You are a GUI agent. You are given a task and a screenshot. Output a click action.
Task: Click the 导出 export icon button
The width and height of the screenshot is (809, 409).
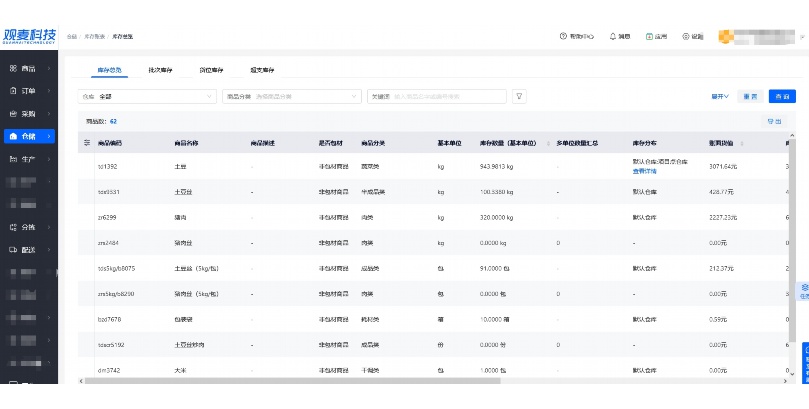click(774, 122)
